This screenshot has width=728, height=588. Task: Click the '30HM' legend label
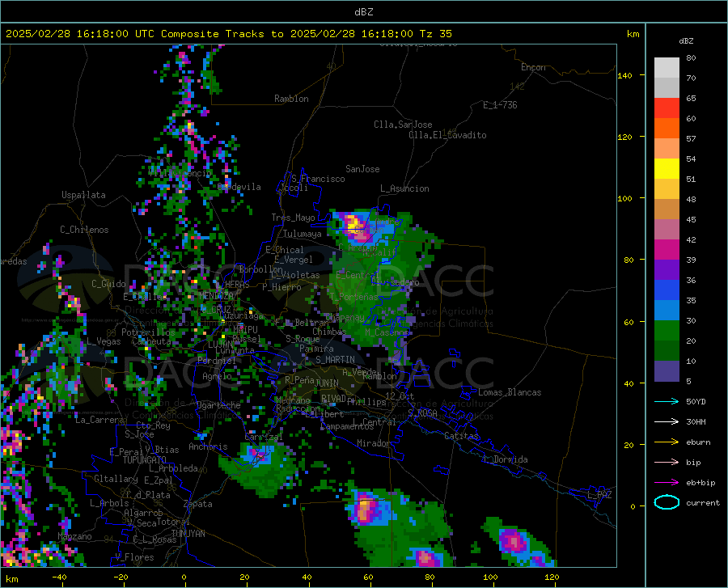(x=696, y=421)
